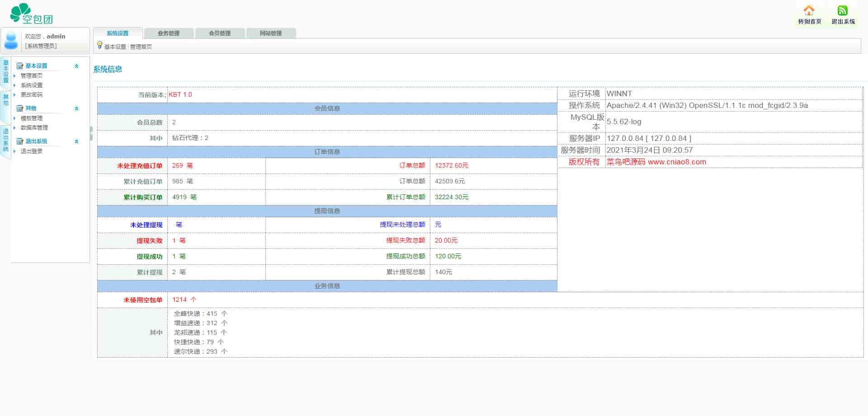Click the blue admin user avatar
The image size is (868, 416).
point(11,41)
